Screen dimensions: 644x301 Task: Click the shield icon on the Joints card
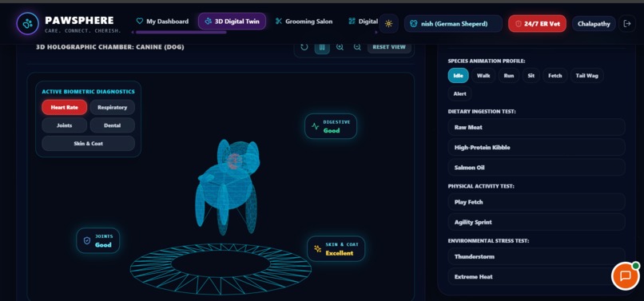coord(87,240)
